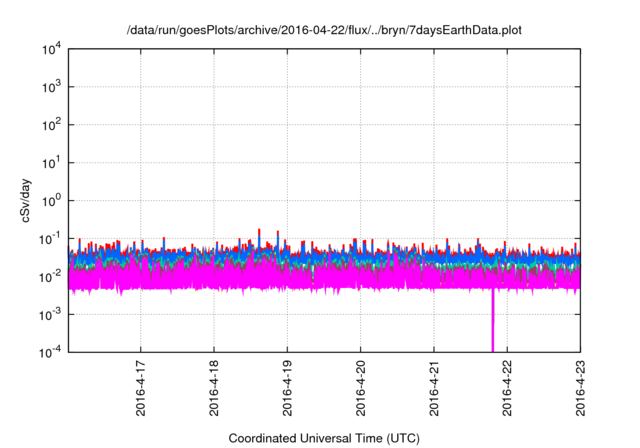
Task: Click the 2016-4-21 date tick label
Action: pos(434,388)
